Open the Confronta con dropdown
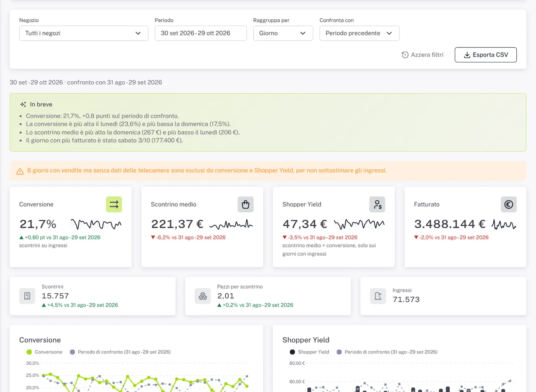This screenshot has width=536, height=392. (x=359, y=33)
